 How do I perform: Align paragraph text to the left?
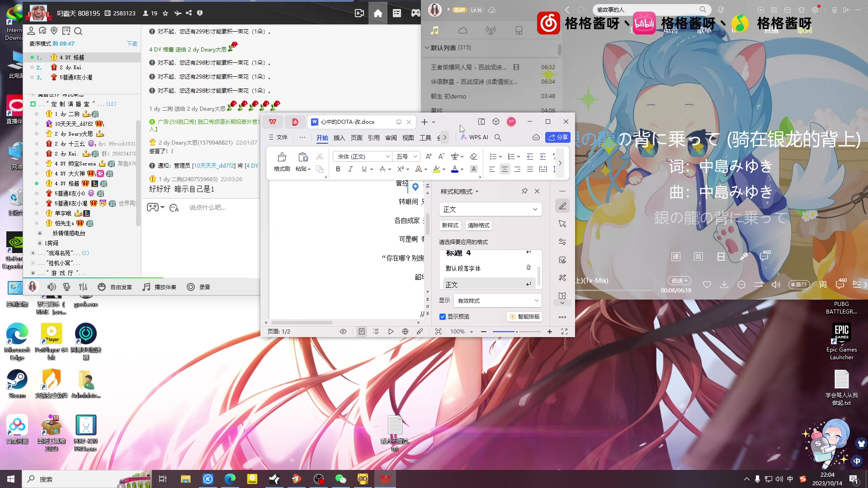click(x=492, y=169)
